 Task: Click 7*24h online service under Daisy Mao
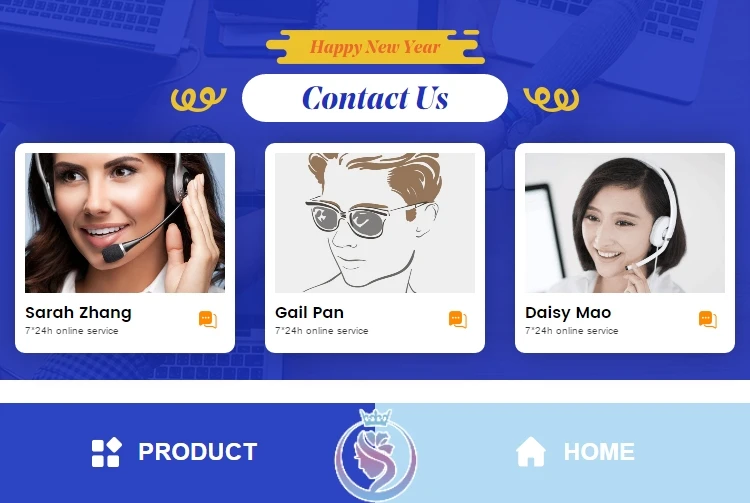[572, 331]
